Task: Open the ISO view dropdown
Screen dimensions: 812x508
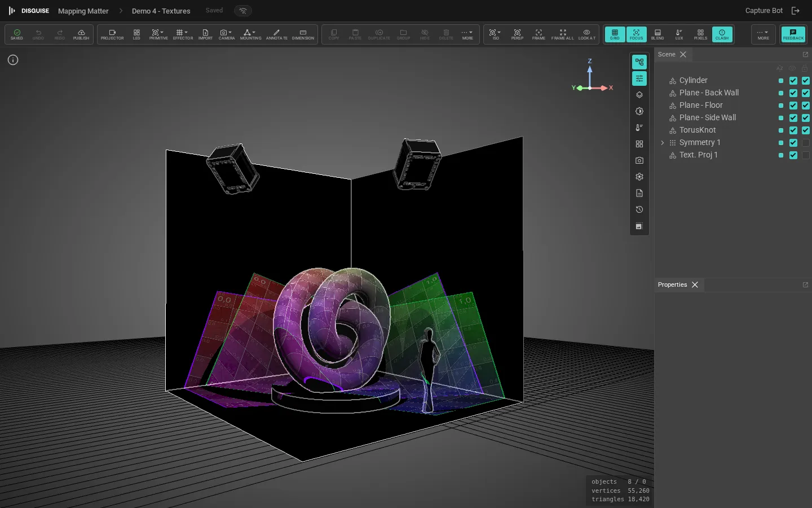Action: [x=496, y=34]
